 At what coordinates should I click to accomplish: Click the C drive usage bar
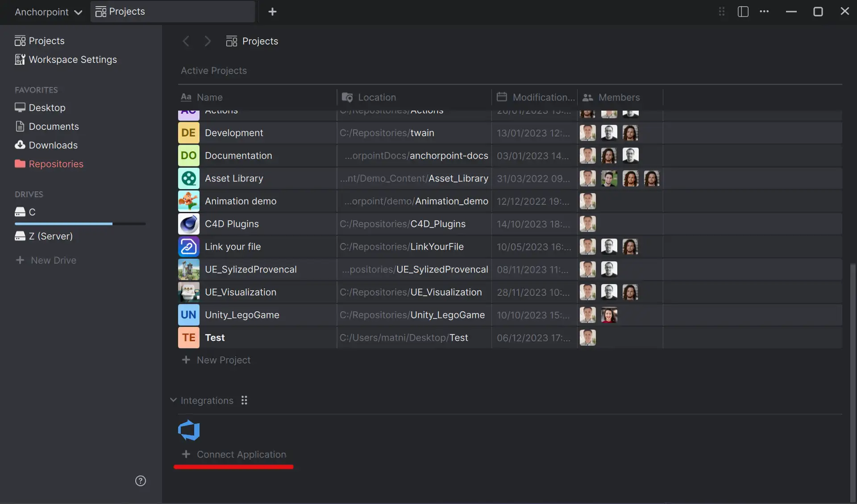tap(80, 224)
